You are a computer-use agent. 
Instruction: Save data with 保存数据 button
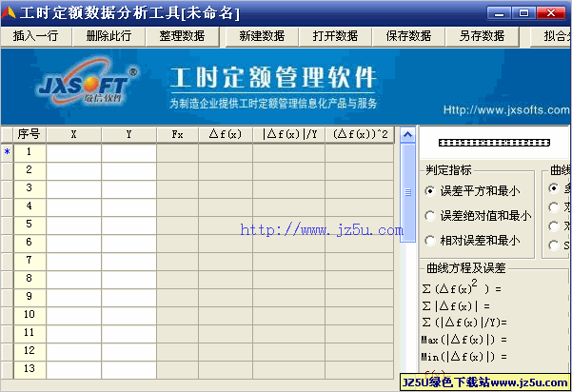408,36
